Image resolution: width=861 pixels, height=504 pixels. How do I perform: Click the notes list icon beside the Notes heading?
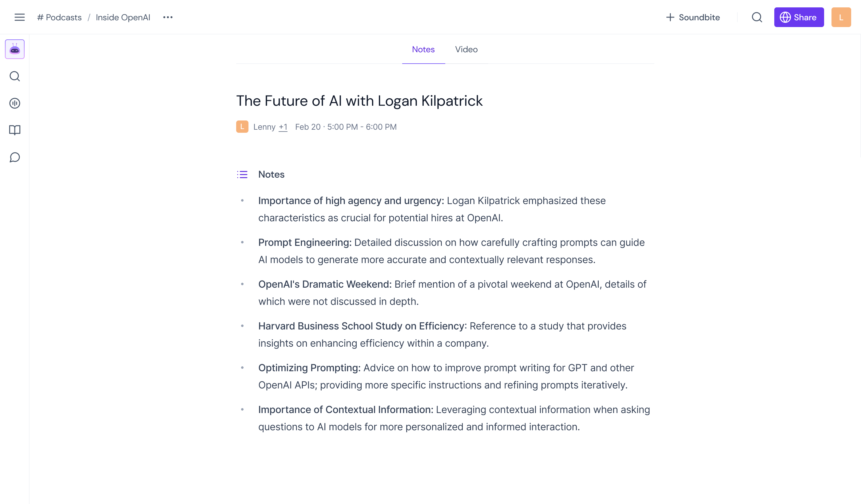pos(242,175)
